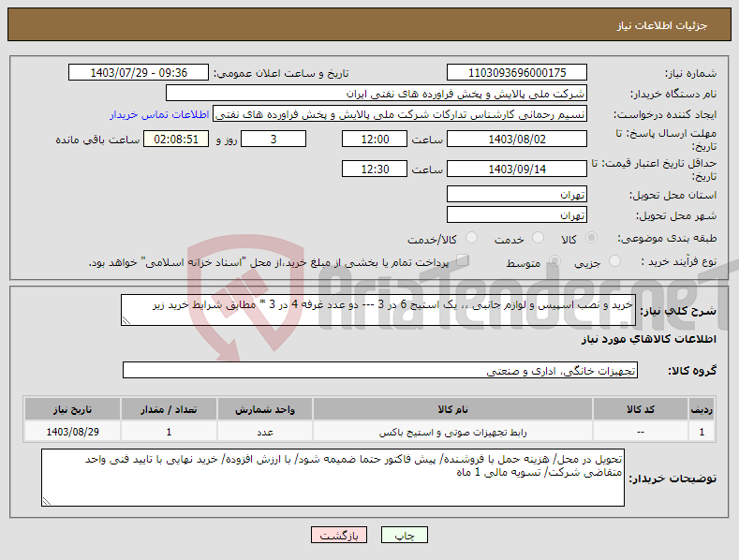Select the جزیی purchase type radio

coord(614,261)
